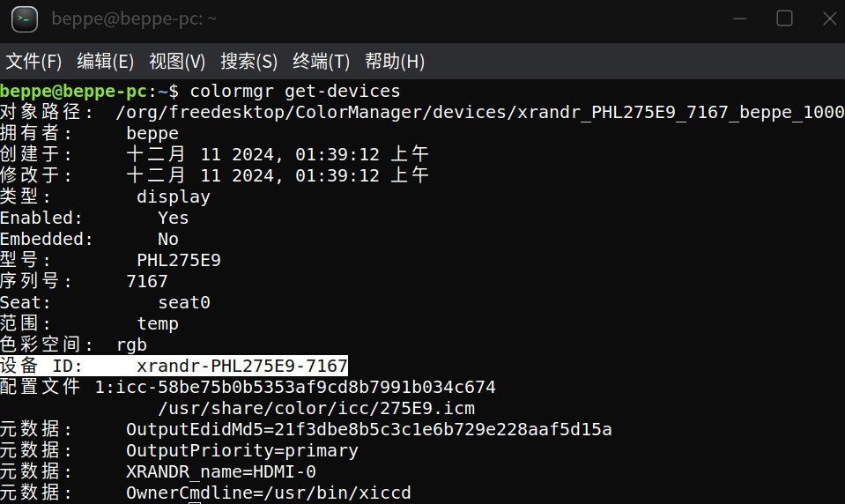
Task: Open the 视图(V) menu
Action: (x=177, y=62)
